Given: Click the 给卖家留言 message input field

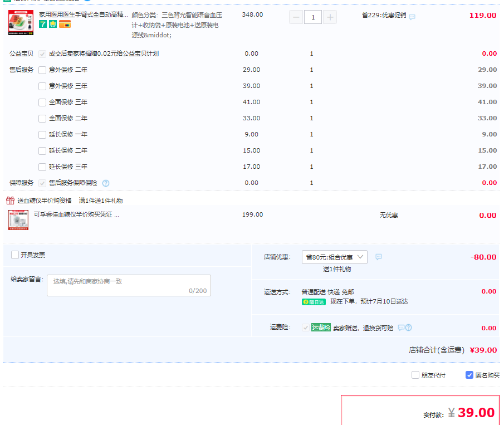Looking at the screenshot, I should coord(129,285).
